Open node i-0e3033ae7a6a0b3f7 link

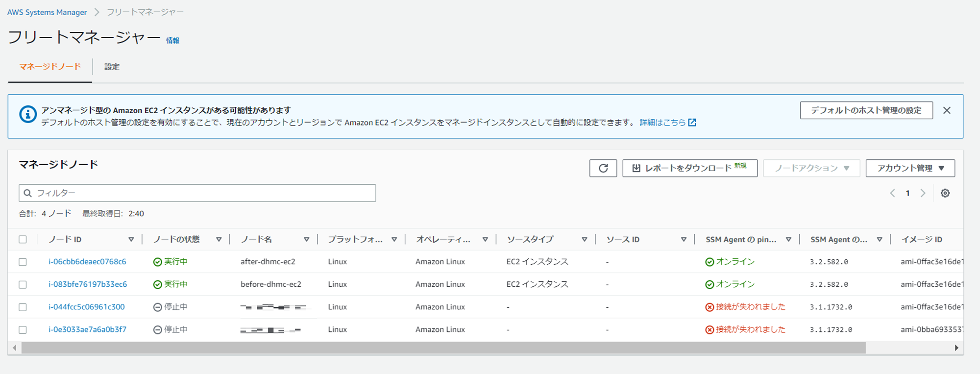coord(87,329)
